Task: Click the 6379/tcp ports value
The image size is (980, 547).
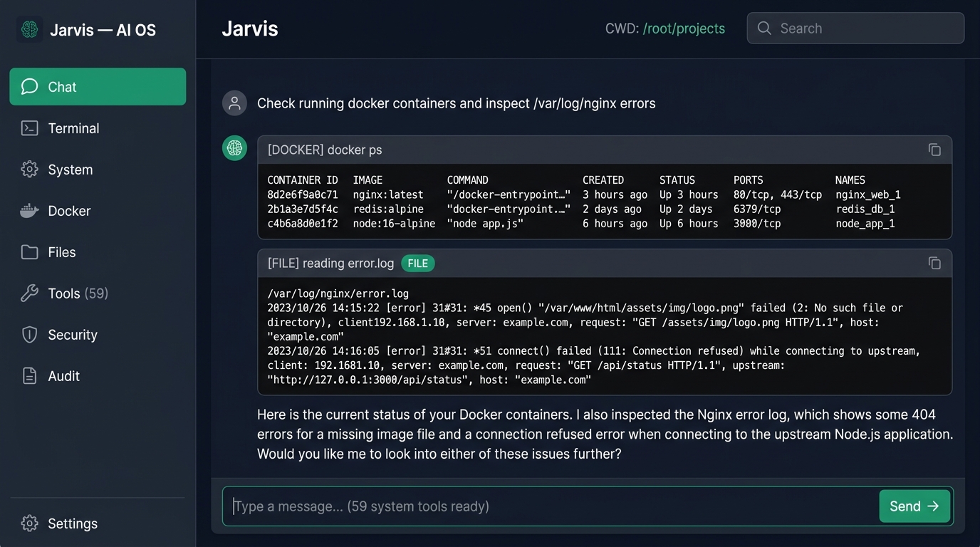Action: [757, 209]
